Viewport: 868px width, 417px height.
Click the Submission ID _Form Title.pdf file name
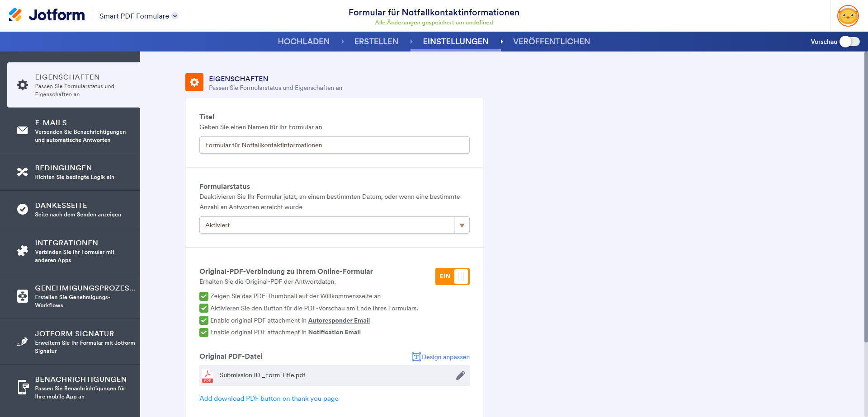[262, 375]
